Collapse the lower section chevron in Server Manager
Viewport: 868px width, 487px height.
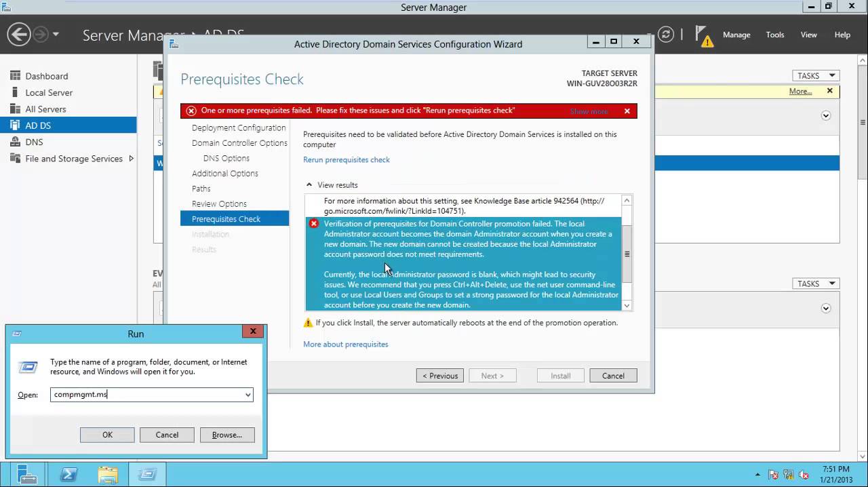tap(826, 309)
